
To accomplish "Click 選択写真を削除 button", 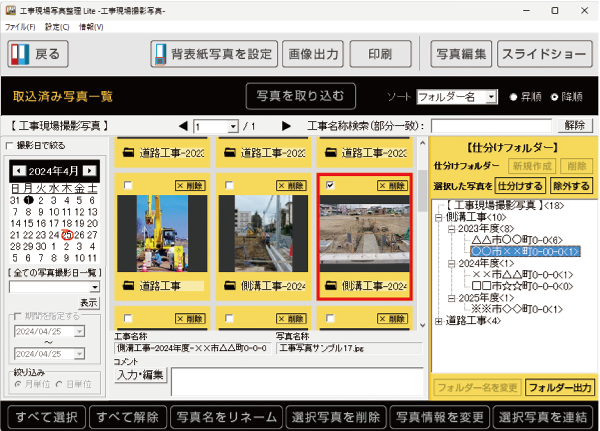I will 336,417.
